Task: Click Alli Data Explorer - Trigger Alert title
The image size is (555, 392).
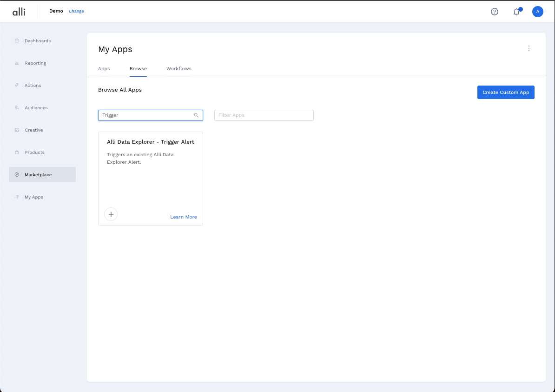Action: pos(151,142)
